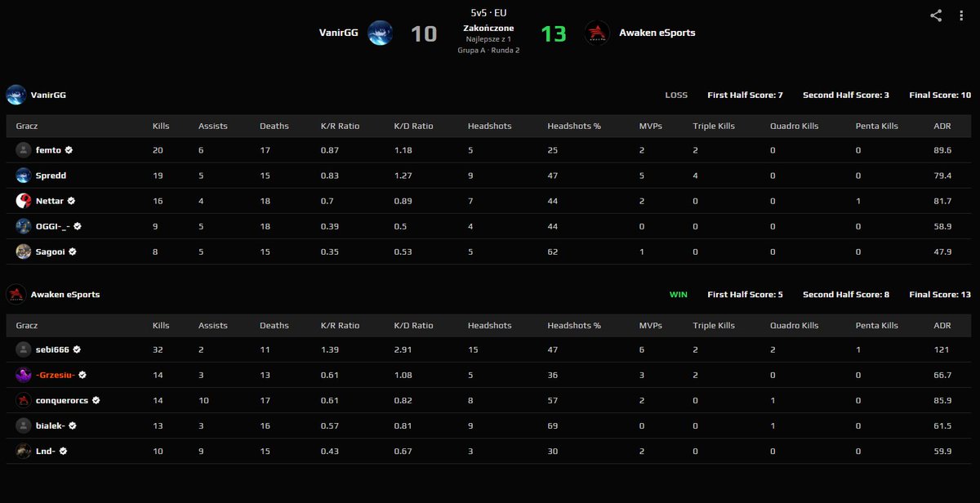980x503 pixels.
Task: Click VanirGG Final Score: 10
Action: pyautogui.click(x=940, y=95)
